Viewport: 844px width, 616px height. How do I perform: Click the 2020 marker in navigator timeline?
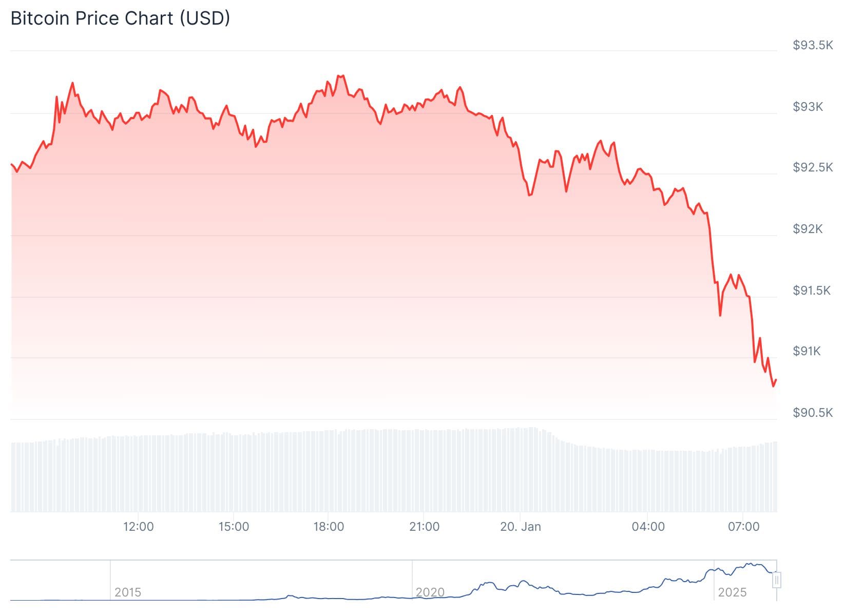430,592
